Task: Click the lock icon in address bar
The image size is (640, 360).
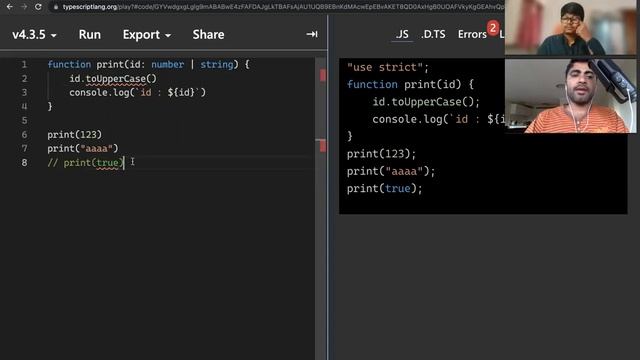Action: click(56, 7)
